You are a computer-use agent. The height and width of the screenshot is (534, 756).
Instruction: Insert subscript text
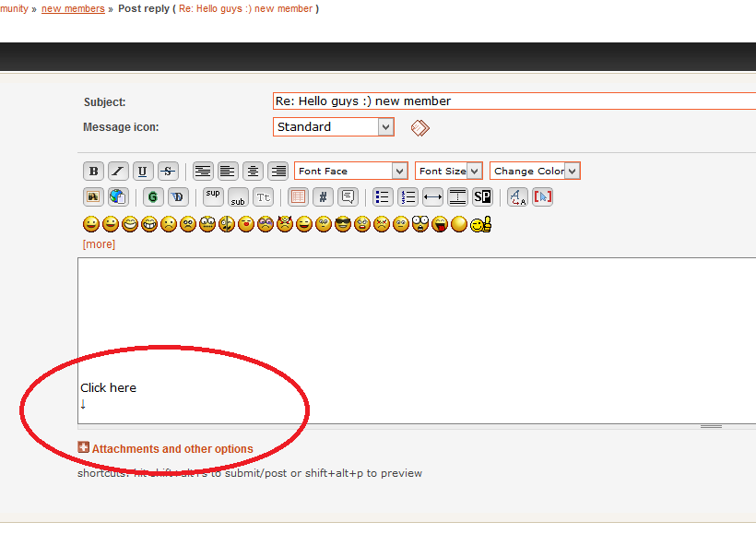coord(238,197)
